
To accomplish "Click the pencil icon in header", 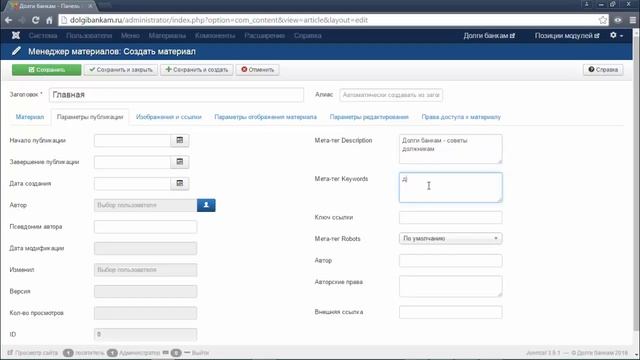I will coord(16,51).
